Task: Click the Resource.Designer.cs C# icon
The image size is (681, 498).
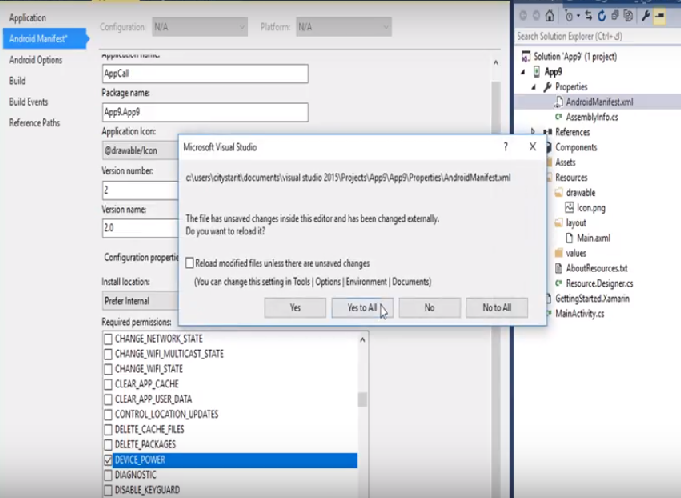Action: click(559, 284)
